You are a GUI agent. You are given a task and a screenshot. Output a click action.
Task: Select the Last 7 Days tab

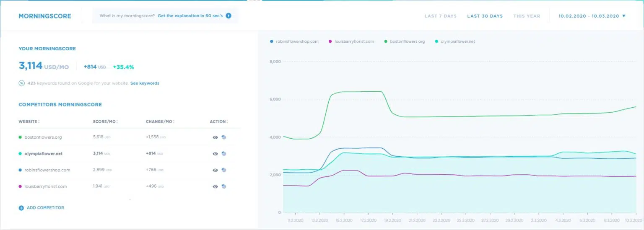(x=440, y=16)
